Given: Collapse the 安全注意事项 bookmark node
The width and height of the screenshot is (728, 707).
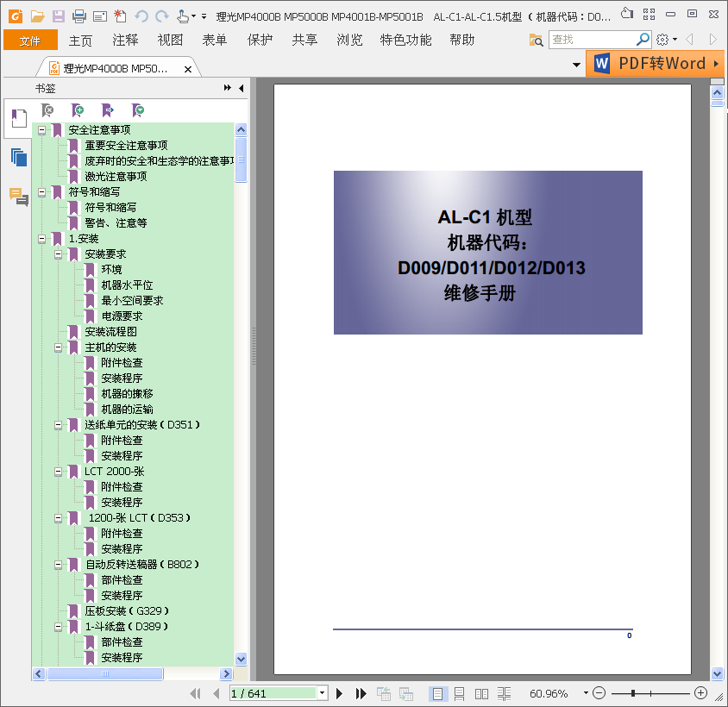Looking at the screenshot, I should click(x=41, y=130).
